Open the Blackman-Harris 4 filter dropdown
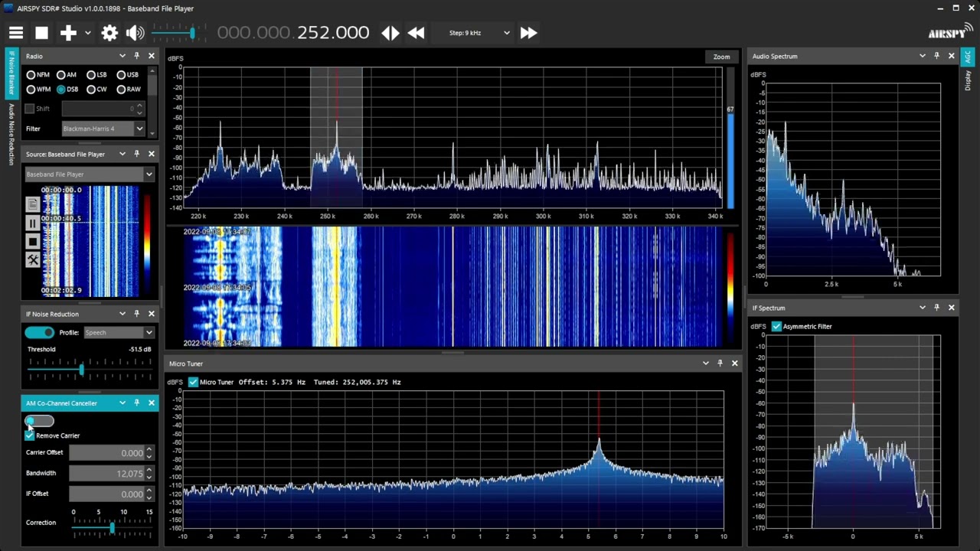 click(x=103, y=129)
